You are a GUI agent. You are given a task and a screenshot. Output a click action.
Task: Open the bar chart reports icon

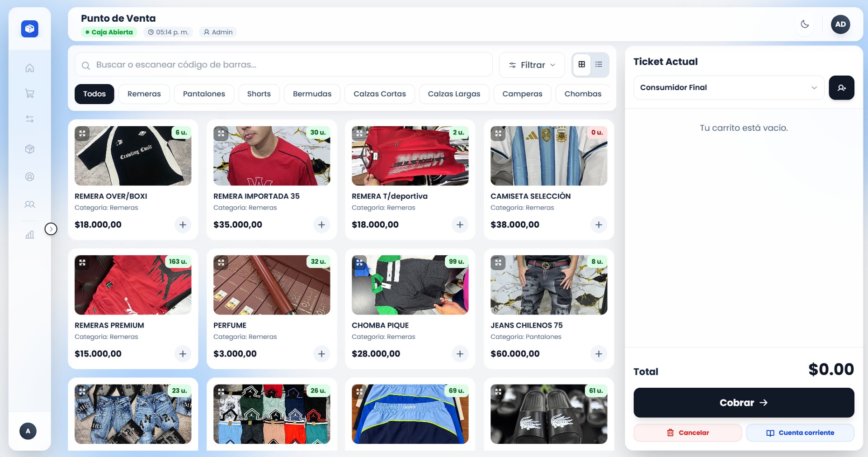(29, 234)
